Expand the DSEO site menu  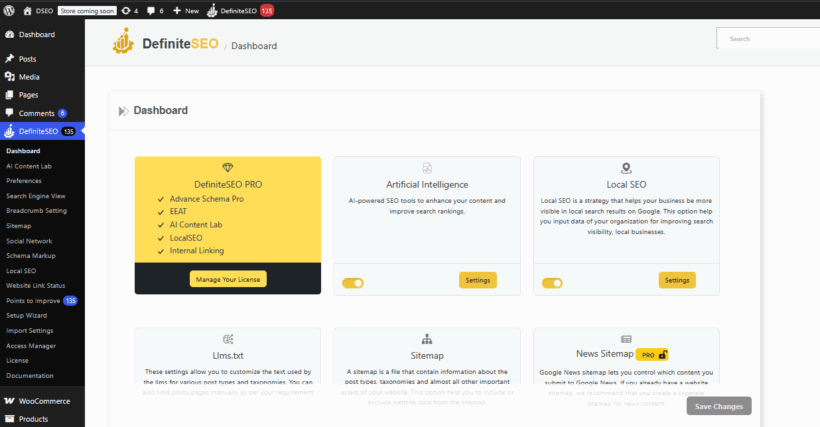(x=38, y=10)
